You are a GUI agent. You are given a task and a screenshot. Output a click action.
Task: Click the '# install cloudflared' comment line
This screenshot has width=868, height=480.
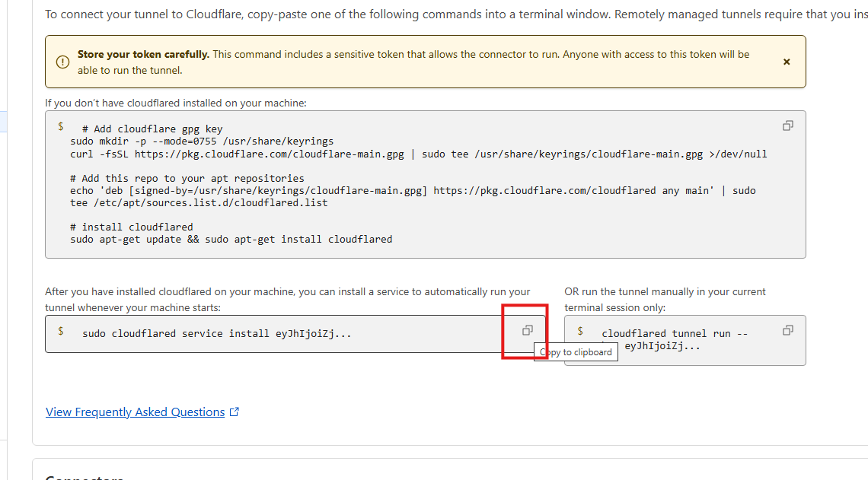point(131,227)
